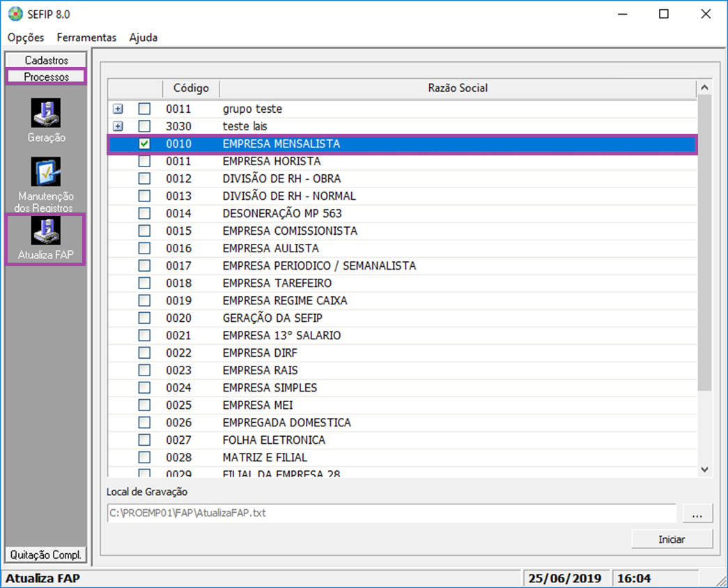Tick the EMPRESA SIMPLES checkbox

coord(144,387)
